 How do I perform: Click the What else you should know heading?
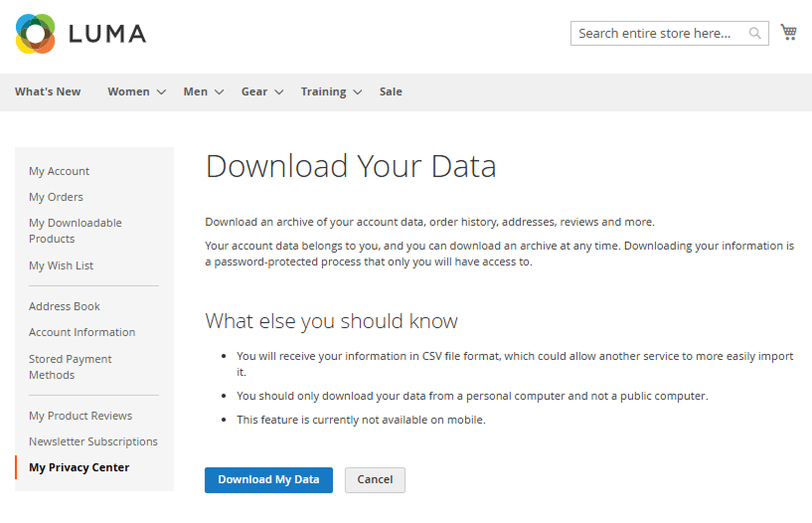click(331, 321)
